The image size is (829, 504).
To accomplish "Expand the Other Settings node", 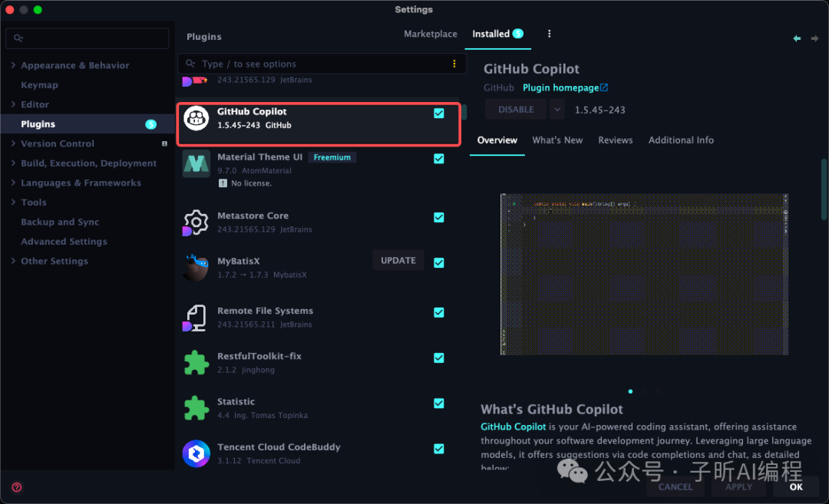I will pyautogui.click(x=13, y=261).
